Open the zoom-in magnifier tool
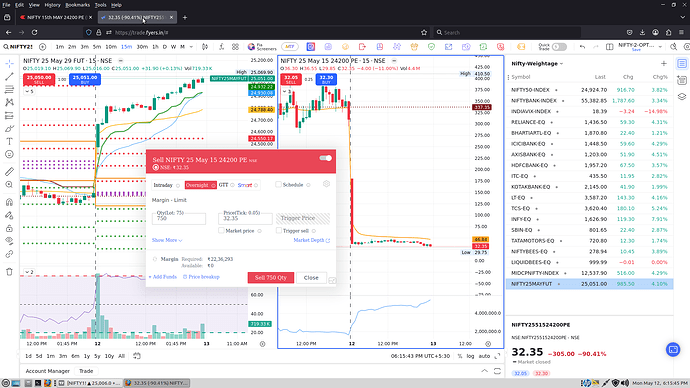This screenshot has width=690, height=388. tap(9, 185)
